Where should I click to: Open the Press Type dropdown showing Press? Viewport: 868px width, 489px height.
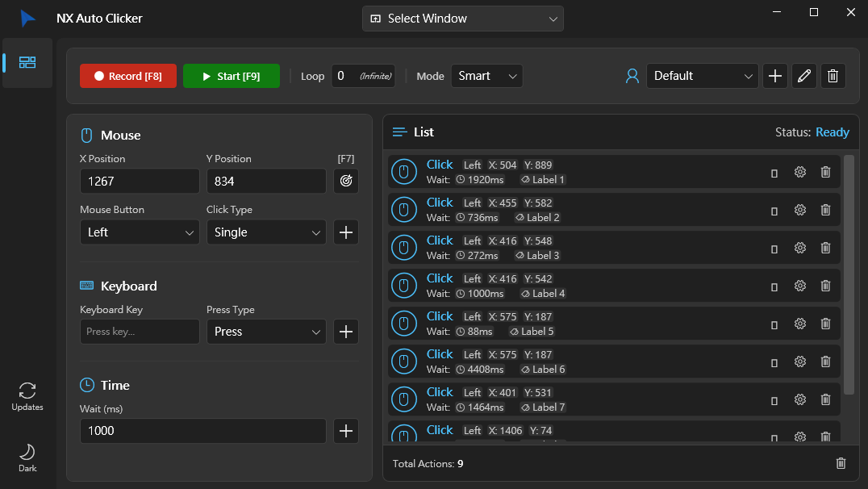[266, 331]
